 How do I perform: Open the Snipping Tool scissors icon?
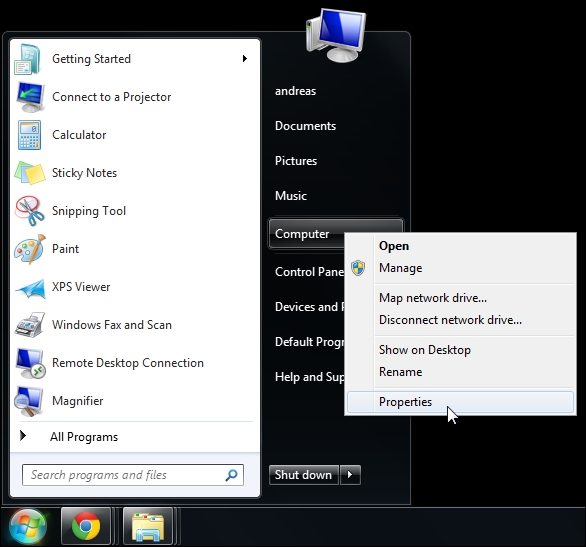point(30,211)
